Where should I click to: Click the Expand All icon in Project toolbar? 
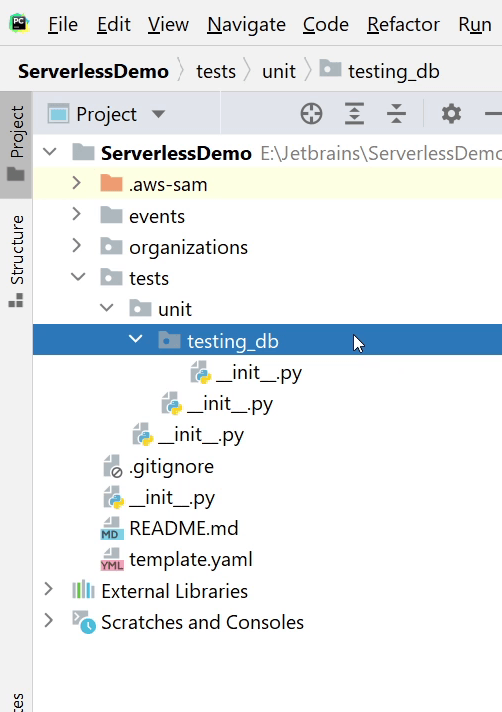point(354,114)
